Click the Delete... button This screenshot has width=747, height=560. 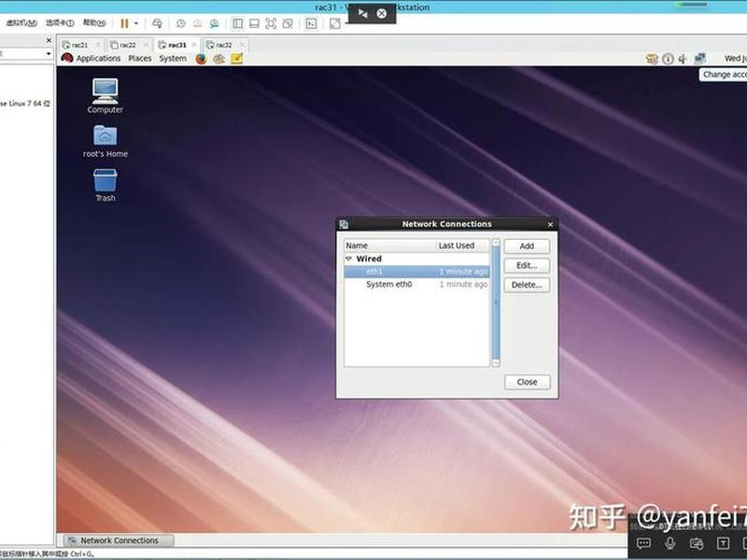[x=527, y=285]
